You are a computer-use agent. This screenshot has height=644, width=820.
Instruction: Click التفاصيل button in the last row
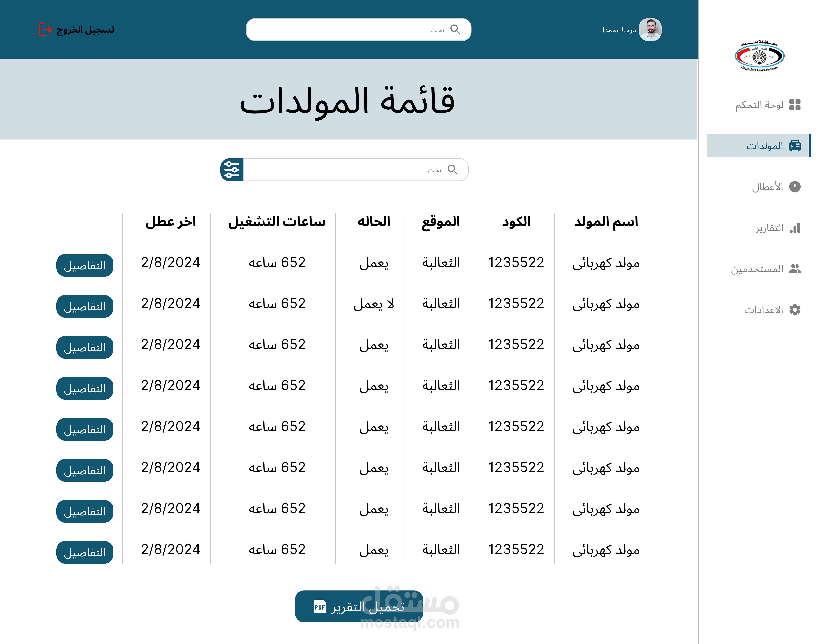85,552
